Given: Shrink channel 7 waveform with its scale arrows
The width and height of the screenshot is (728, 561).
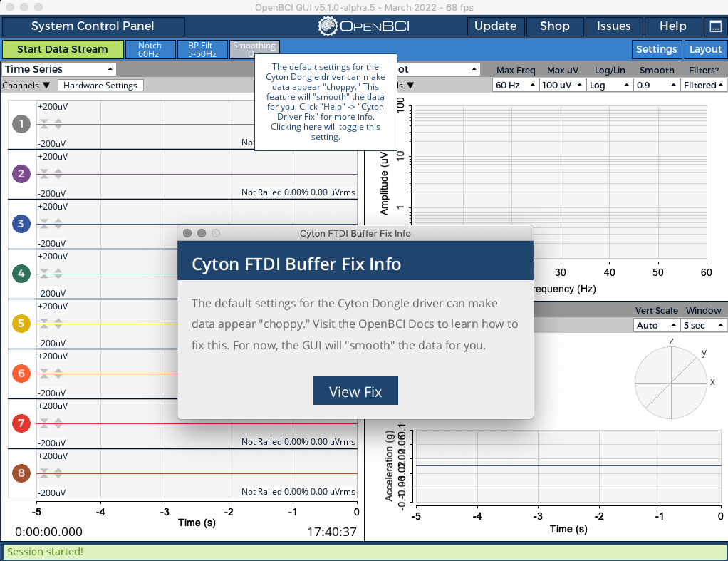Looking at the screenshot, I should 43,423.
